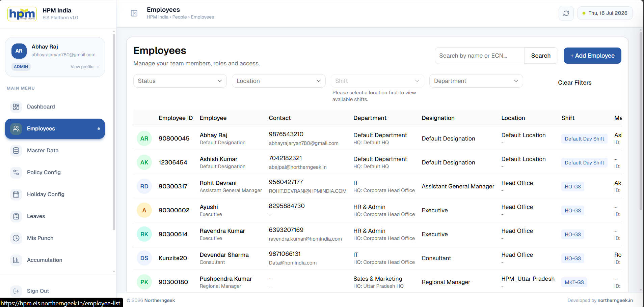Screen dimensions: 644x307
Task: Click the HPM logo
Action: point(22,14)
